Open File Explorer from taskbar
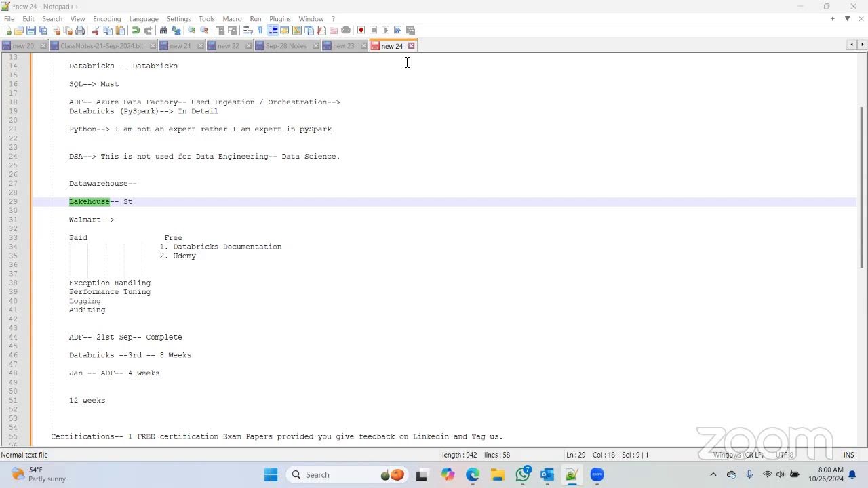The width and height of the screenshot is (868, 488). 498,474
